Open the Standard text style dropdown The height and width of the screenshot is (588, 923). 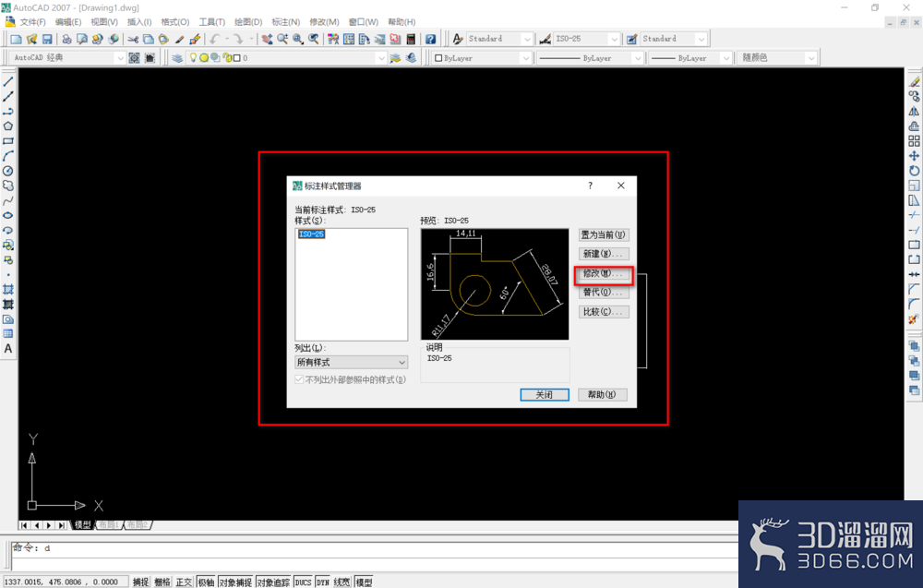tap(500, 39)
